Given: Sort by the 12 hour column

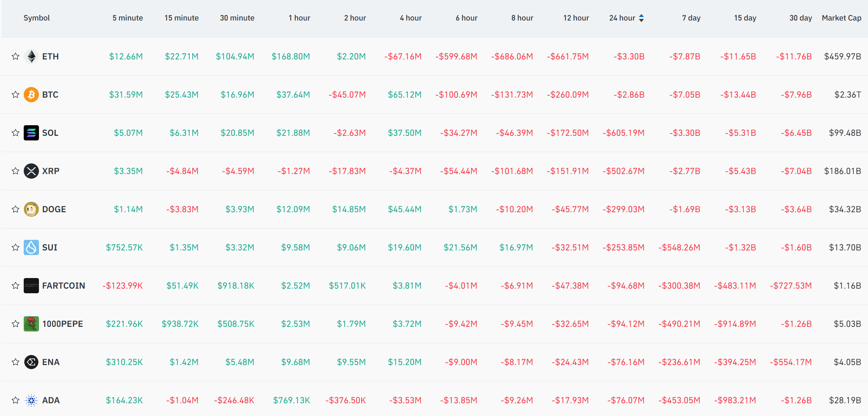Looking at the screenshot, I should pyautogui.click(x=576, y=18).
